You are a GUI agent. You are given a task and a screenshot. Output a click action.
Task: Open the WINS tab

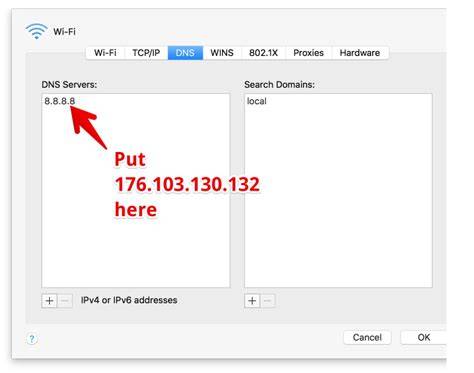click(x=222, y=53)
